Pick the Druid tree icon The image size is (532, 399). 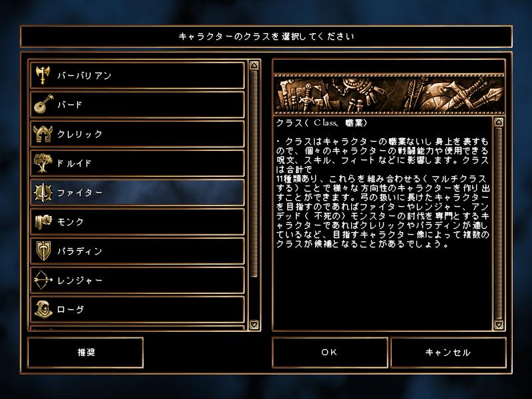click(43, 163)
